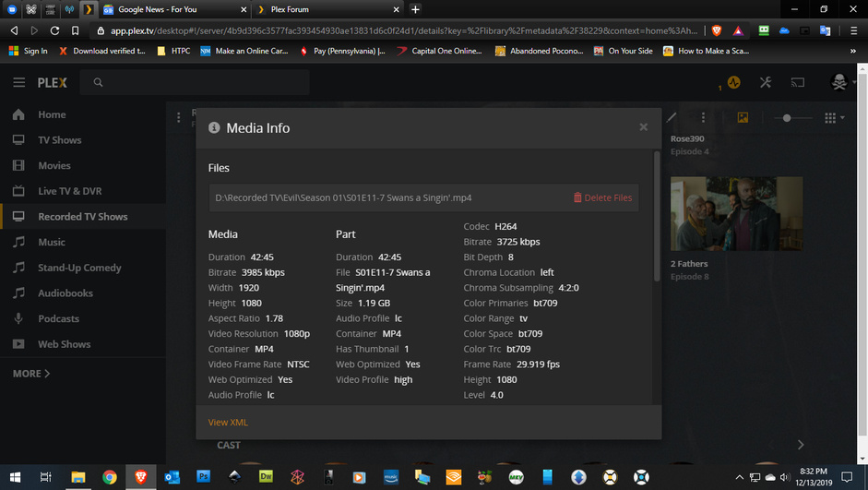Open the HTPC bookmark folder
Viewport: 868px width, 490px height.
tap(173, 51)
